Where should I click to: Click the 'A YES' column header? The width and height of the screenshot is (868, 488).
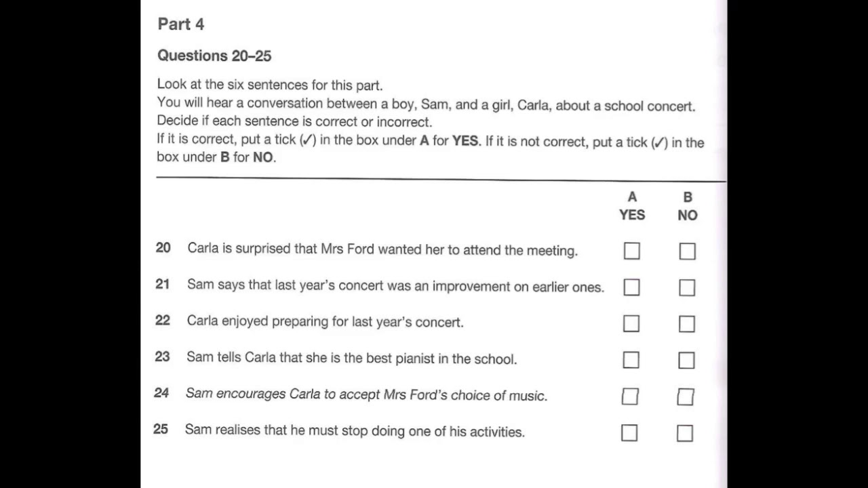pos(632,206)
